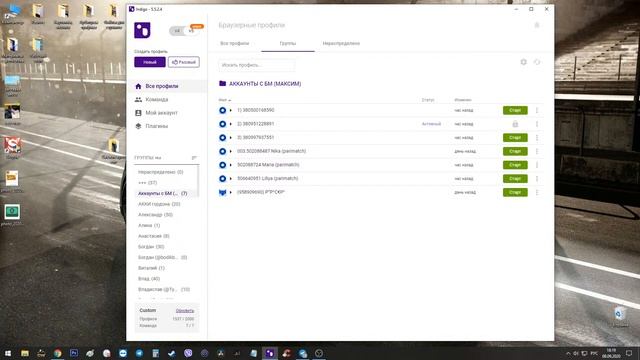Open the more options menu for Nika (parimatch)
Screen dimensions: 640x360
pos(537,151)
